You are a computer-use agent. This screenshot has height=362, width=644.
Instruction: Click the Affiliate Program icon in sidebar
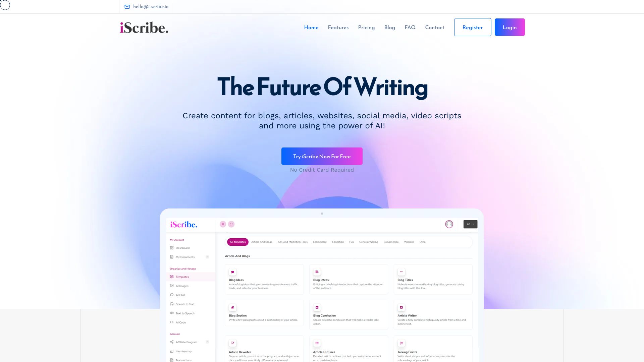172,342
